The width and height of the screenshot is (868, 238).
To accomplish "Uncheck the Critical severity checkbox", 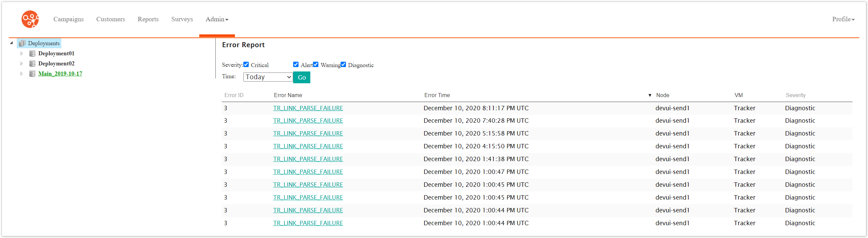I will pos(246,64).
